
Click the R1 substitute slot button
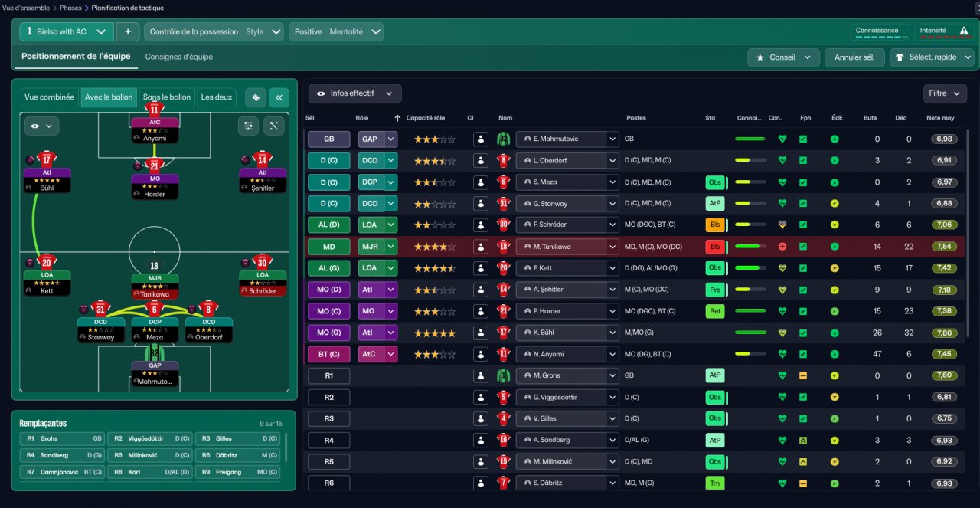(328, 375)
